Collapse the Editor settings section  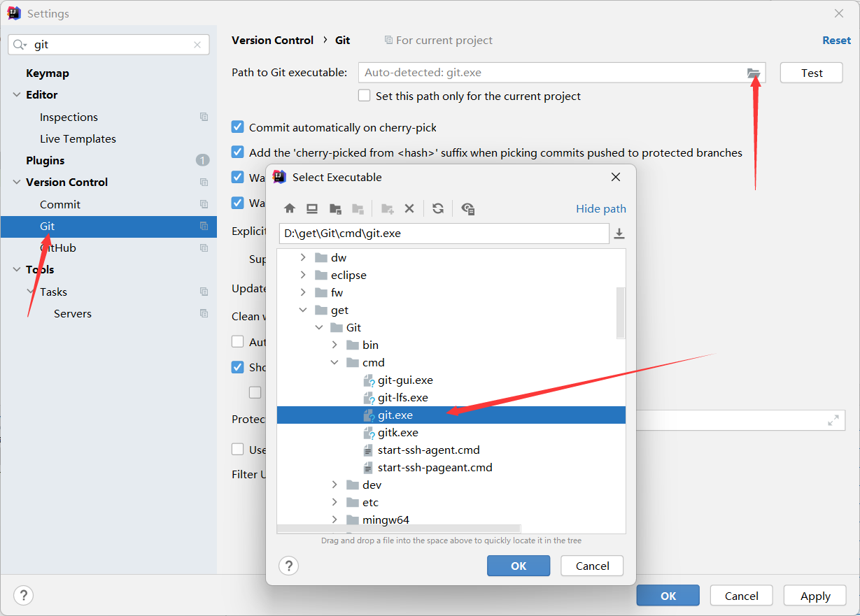(17, 94)
